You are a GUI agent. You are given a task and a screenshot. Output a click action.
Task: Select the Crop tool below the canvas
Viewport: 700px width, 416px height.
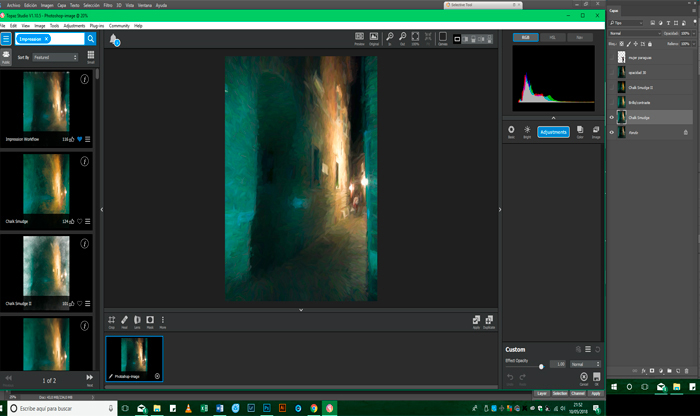click(x=111, y=321)
